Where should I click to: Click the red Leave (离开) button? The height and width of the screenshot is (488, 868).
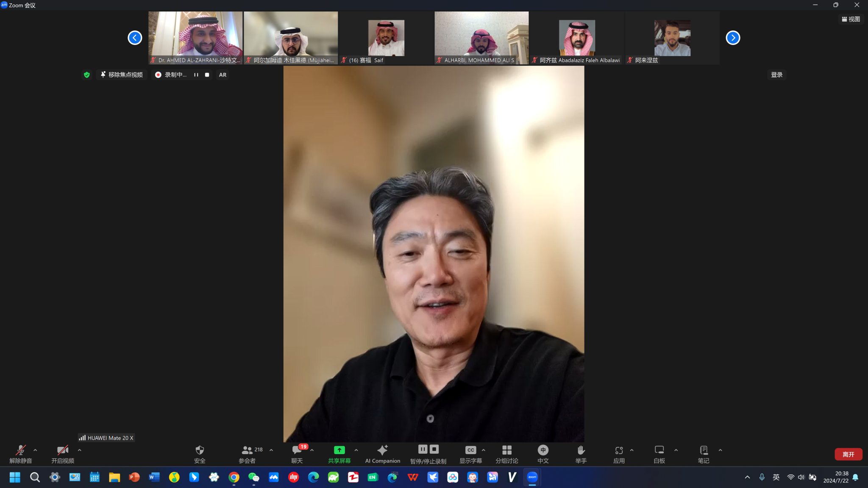[848, 454]
